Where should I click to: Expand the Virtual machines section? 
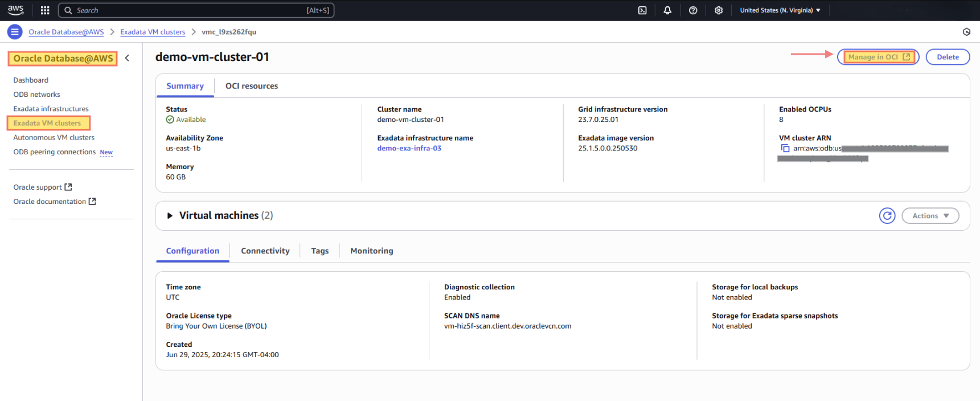[x=170, y=216]
